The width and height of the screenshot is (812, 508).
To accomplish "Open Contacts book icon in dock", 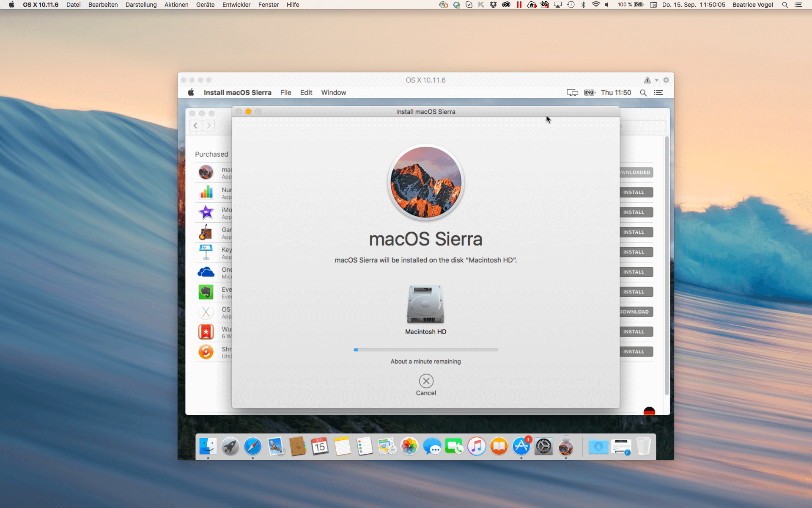I will click(x=298, y=446).
